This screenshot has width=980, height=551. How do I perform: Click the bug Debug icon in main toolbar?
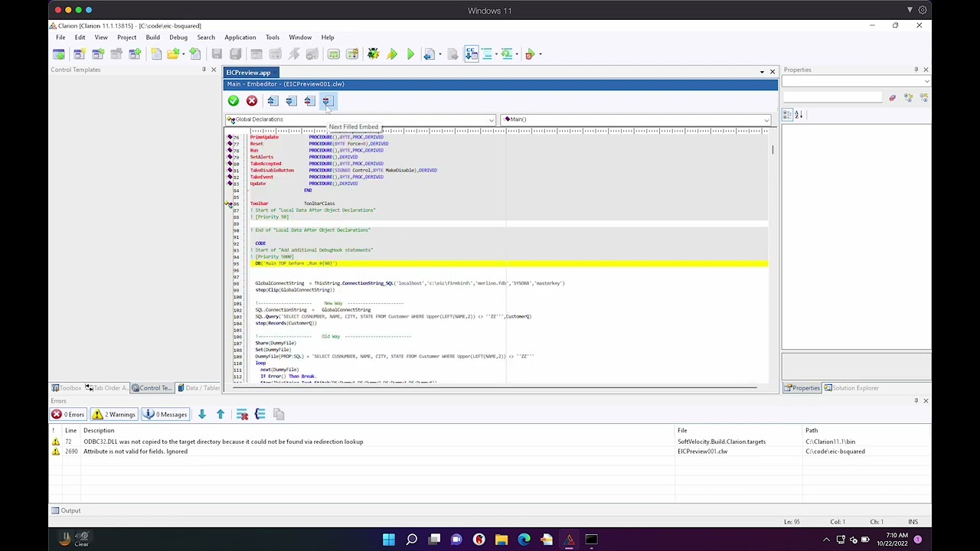[373, 54]
